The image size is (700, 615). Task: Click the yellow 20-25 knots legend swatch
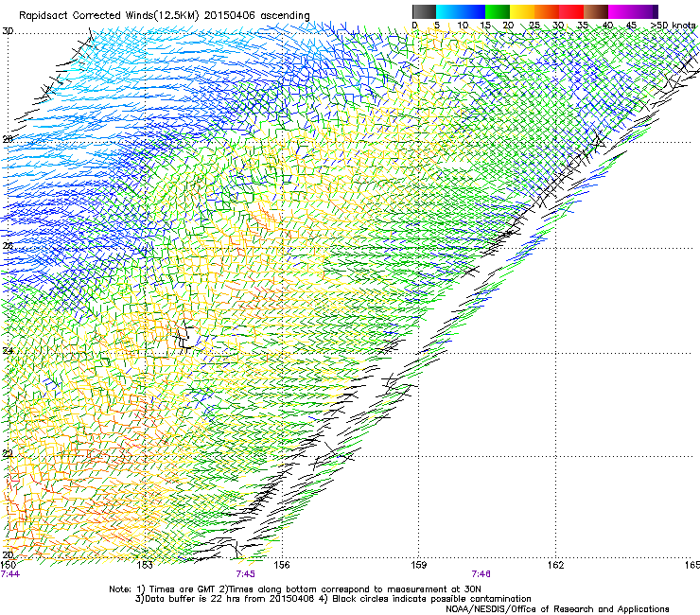point(522,11)
